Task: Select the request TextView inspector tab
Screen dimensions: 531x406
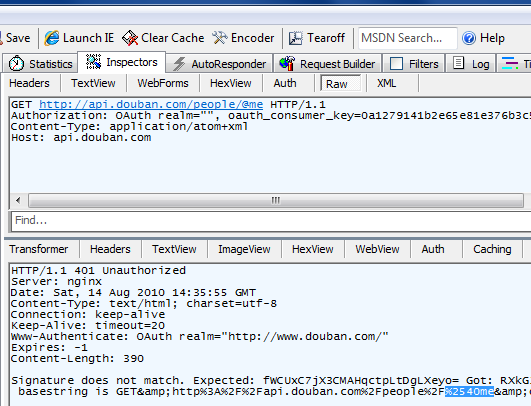Action: pyautogui.click(x=93, y=83)
